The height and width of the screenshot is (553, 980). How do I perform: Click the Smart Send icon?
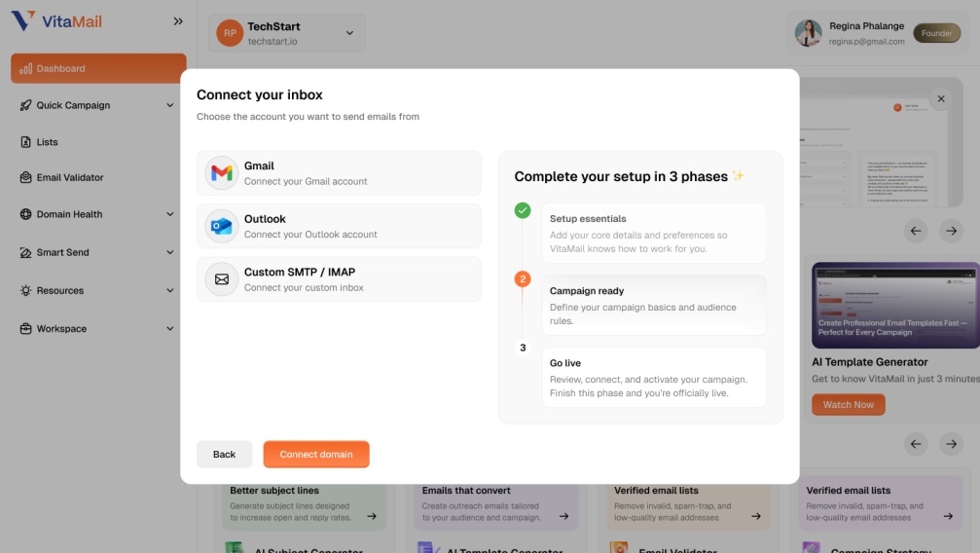coord(25,253)
